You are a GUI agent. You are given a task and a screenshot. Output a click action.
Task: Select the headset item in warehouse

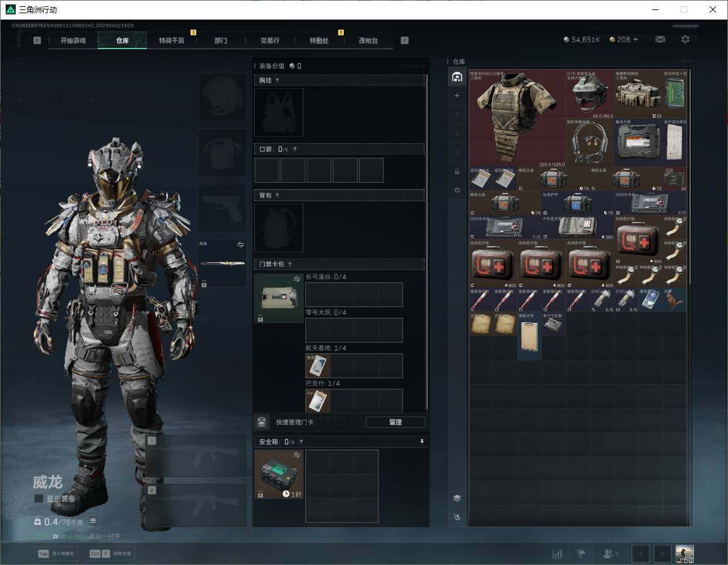point(590,143)
